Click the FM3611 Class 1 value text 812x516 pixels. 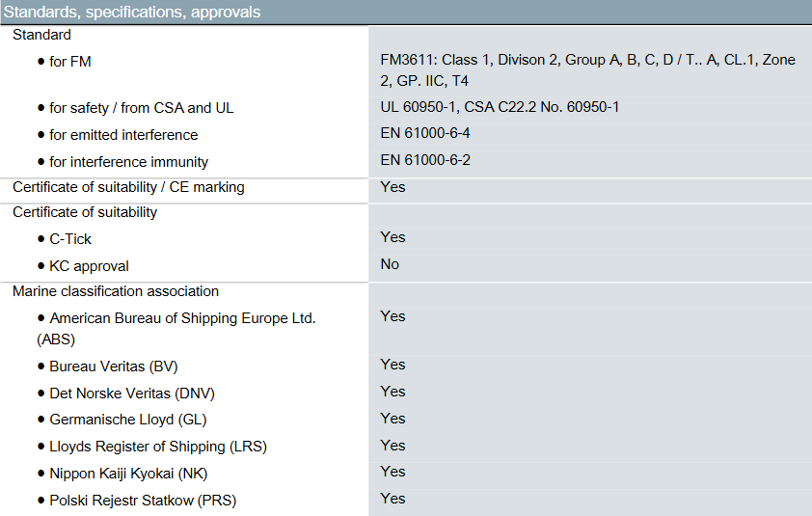point(587,70)
